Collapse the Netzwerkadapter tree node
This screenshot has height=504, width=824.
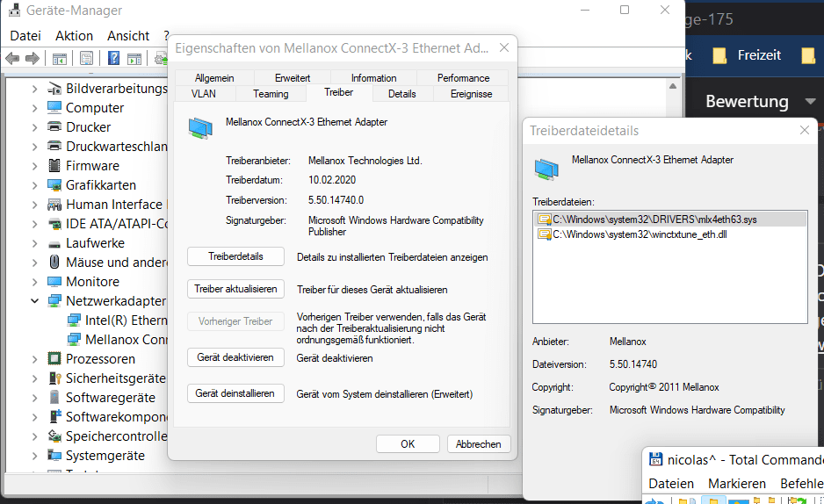34,301
